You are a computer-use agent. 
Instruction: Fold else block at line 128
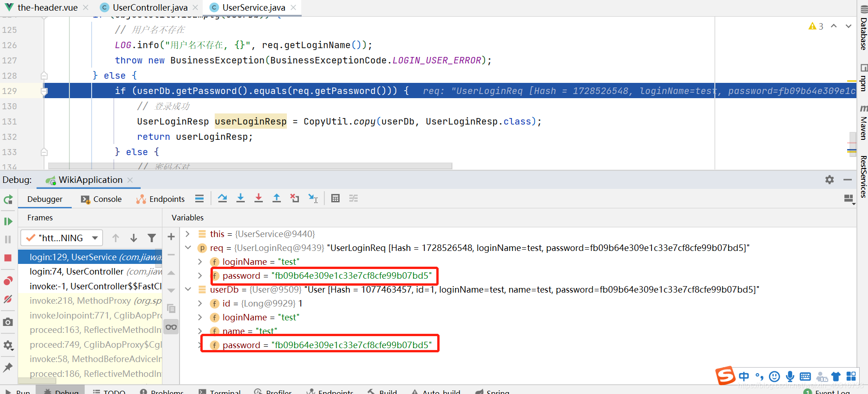[44, 75]
